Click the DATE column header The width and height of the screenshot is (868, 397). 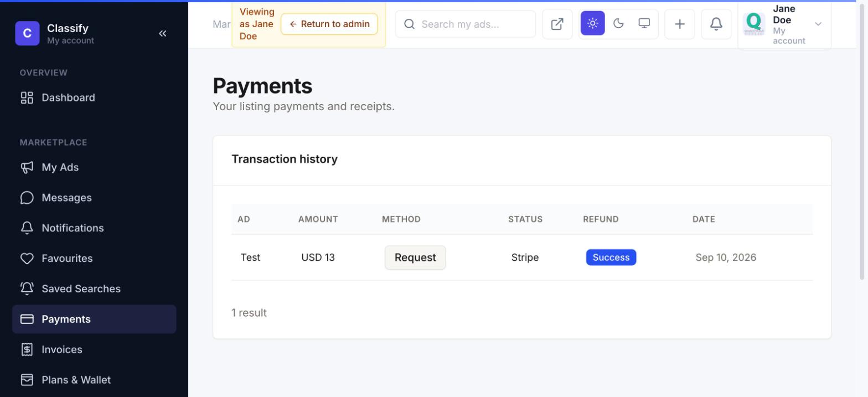[x=704, y=219]
